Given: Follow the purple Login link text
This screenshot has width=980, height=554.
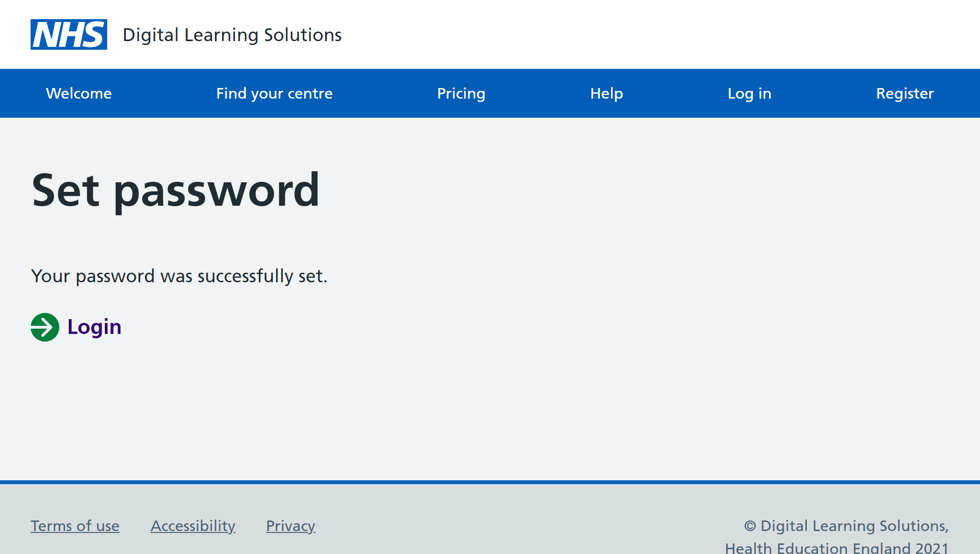Looking at the screenshot, I should [94, 327].
